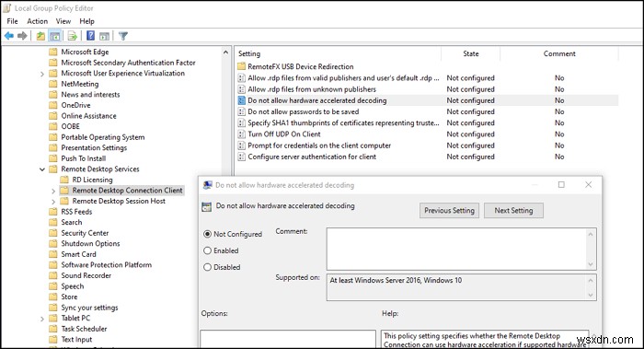Click the policy icon beside Allow .rdp files from unknown publishers
Viewport: 644px width, 349px height.
click(241, 89)
